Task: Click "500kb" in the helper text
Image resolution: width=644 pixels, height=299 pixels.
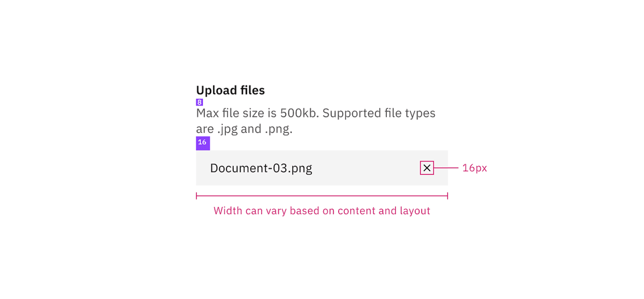Action: tap(299, 113)
